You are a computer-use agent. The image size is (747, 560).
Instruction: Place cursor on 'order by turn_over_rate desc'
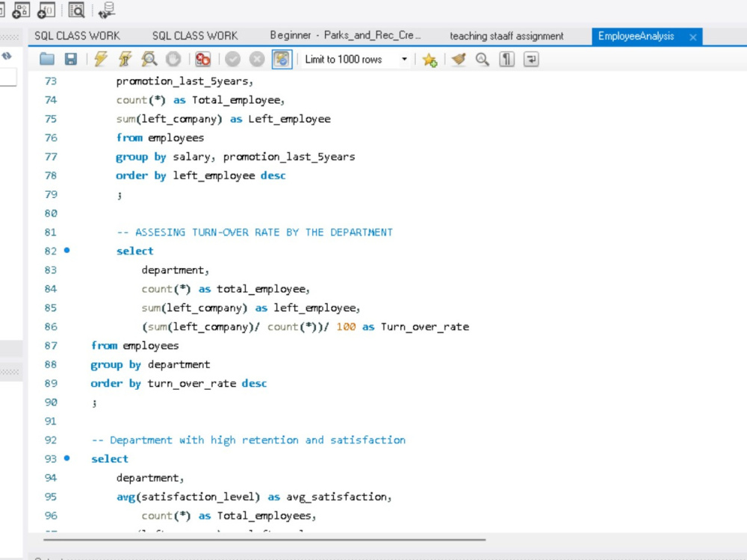point(179,383)
